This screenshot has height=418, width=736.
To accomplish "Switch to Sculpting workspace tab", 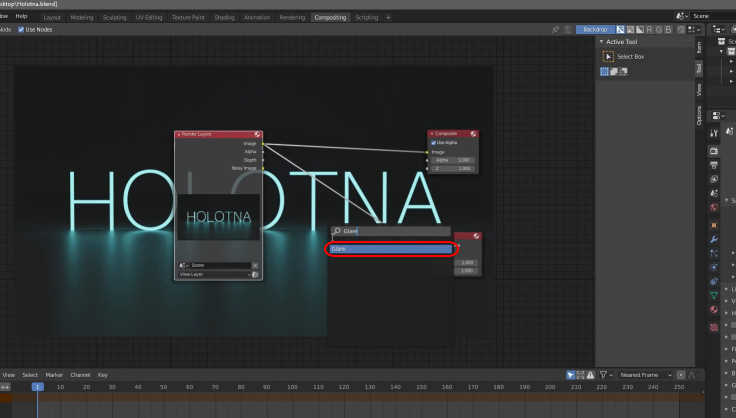I will (115, 17).
